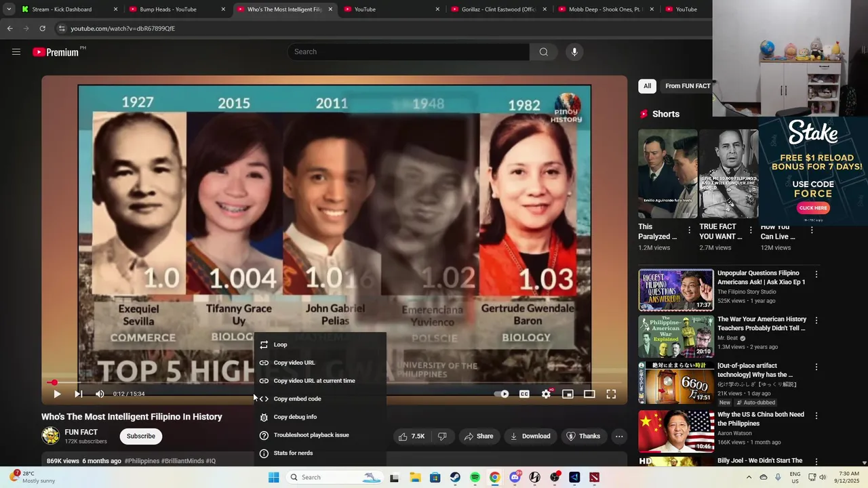
Task: Skip to the next video
Action: pos(79,394)
